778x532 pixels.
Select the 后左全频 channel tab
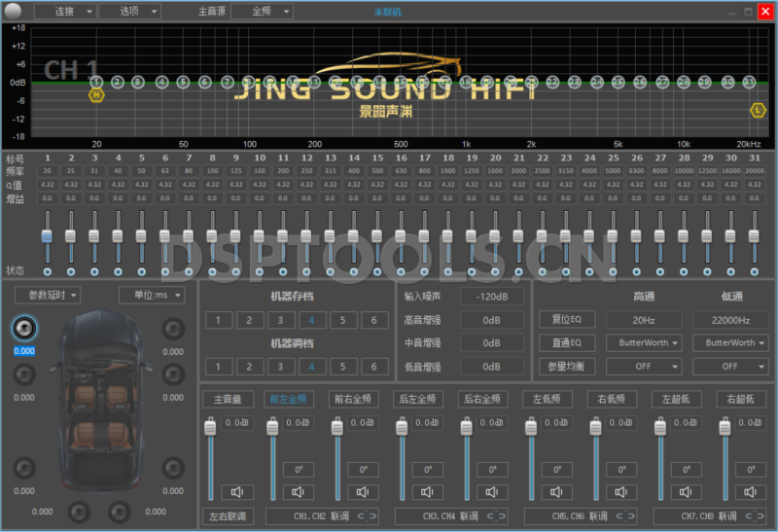(x=417, y=399)
